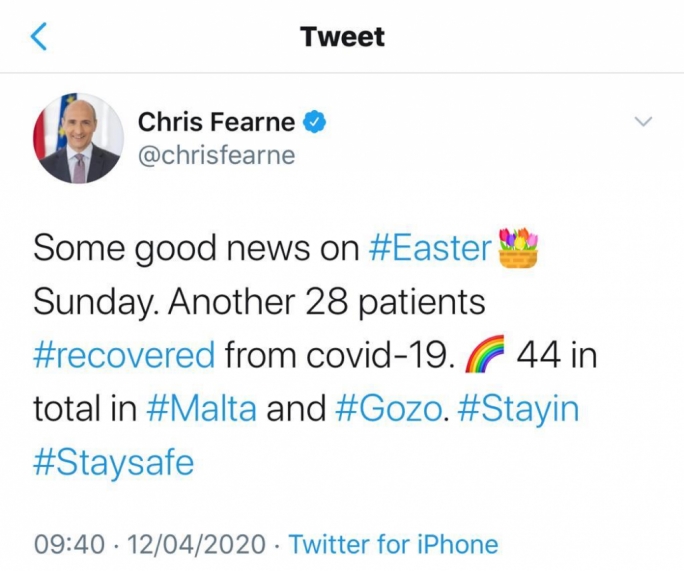
Task: Open the tweet options chevron menu
Action: [x=644, y=122]
